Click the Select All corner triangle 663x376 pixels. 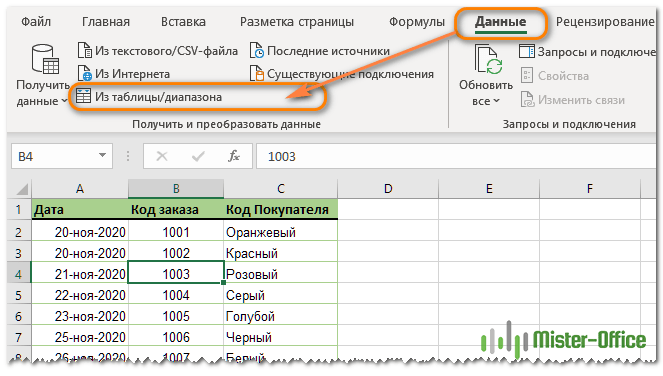pos(22,189)
